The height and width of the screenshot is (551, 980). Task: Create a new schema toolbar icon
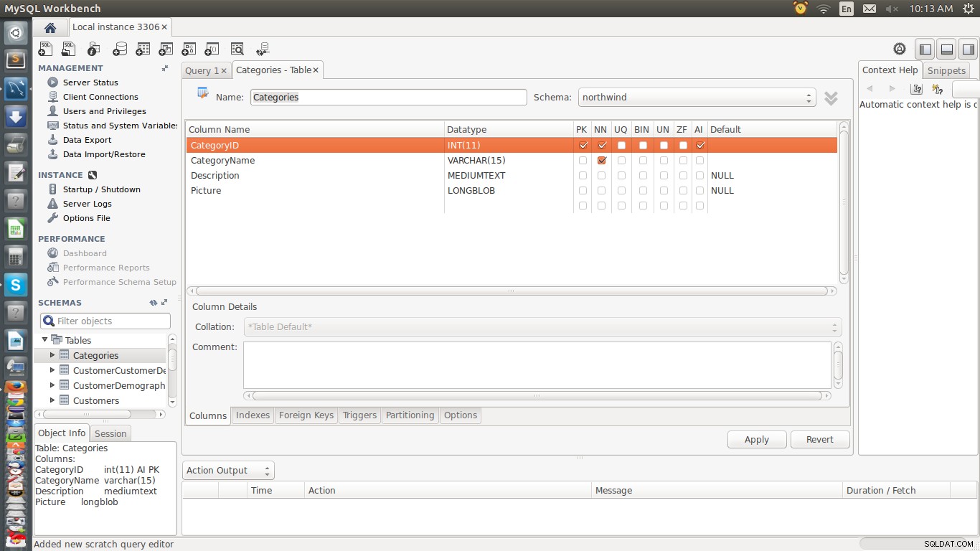pos(120,49)
